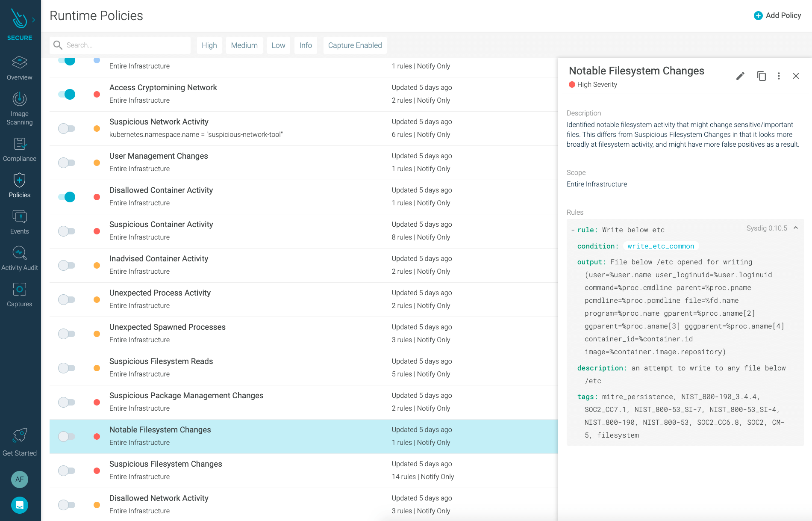This screenshot has height=521, width=812.
Task: Open the write_etc_common condition link
Action: pos(661,246)
